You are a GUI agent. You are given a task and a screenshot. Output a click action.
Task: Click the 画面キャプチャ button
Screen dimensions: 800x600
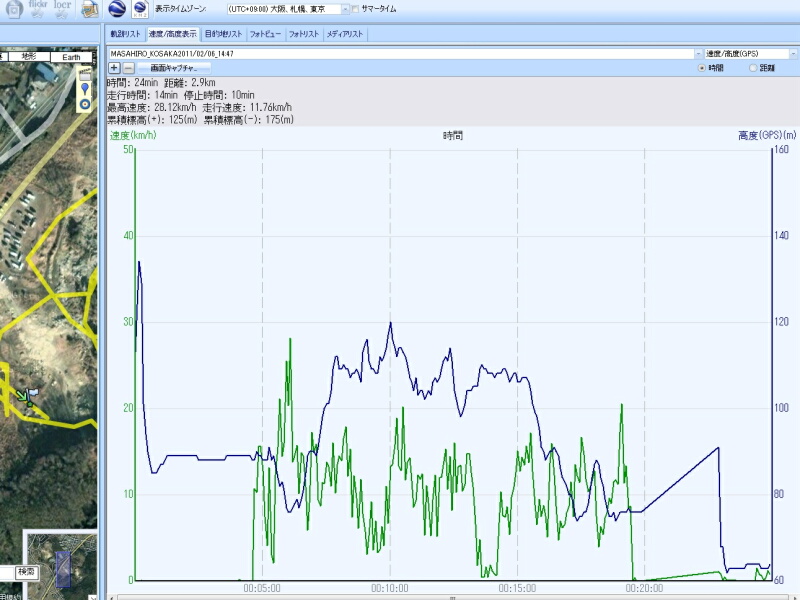tap(173, 68)
